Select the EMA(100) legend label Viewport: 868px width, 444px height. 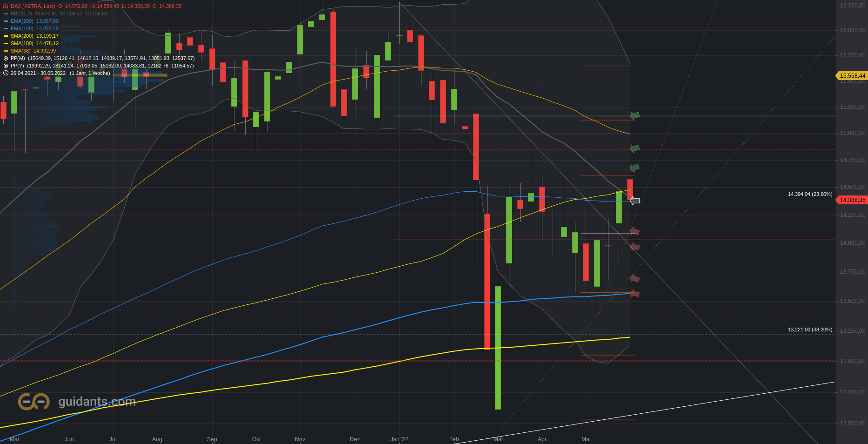pos(22,28)
